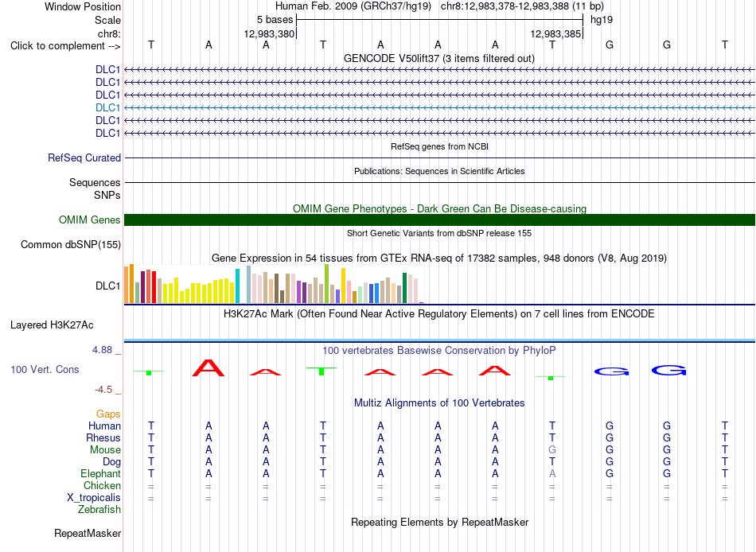Click the 4.88 PhyloP upper scale value
756x552 pixels.
pyautogui.click(x=102, y=349)
